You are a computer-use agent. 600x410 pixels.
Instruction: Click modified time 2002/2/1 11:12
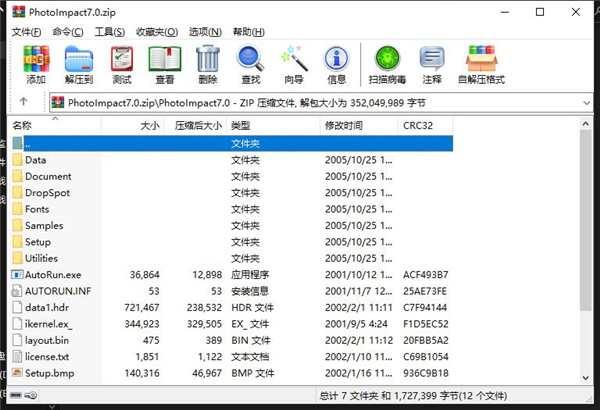point(359,340)
